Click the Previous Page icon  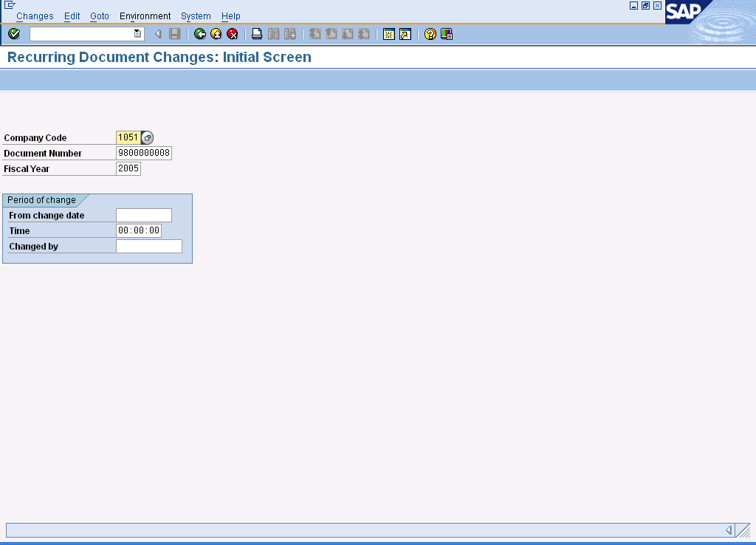[x=331, y=34]
